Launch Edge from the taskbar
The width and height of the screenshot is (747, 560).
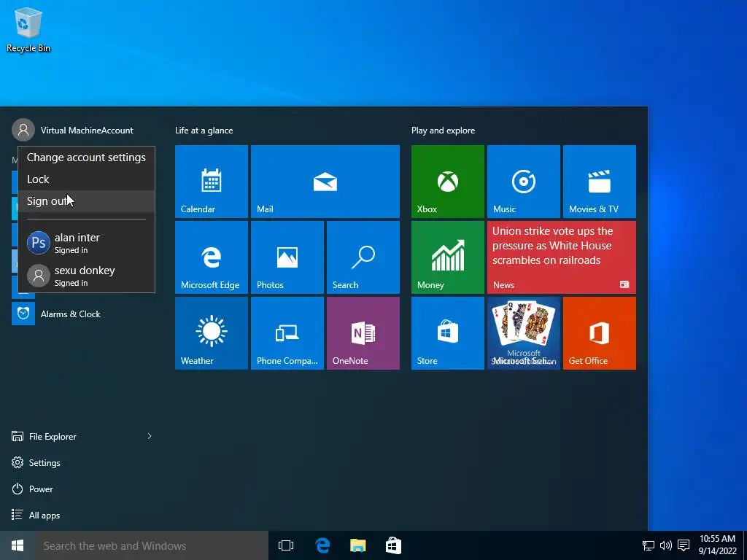(x=322, y=545)
